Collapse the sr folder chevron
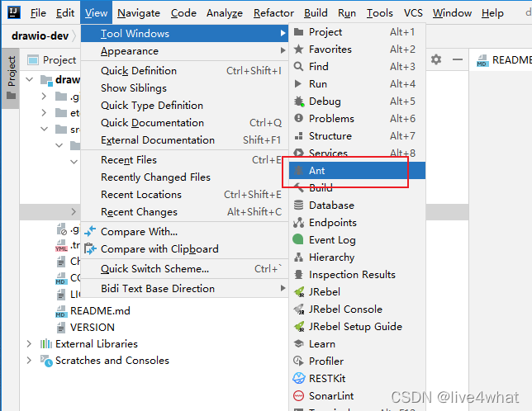 45,129
